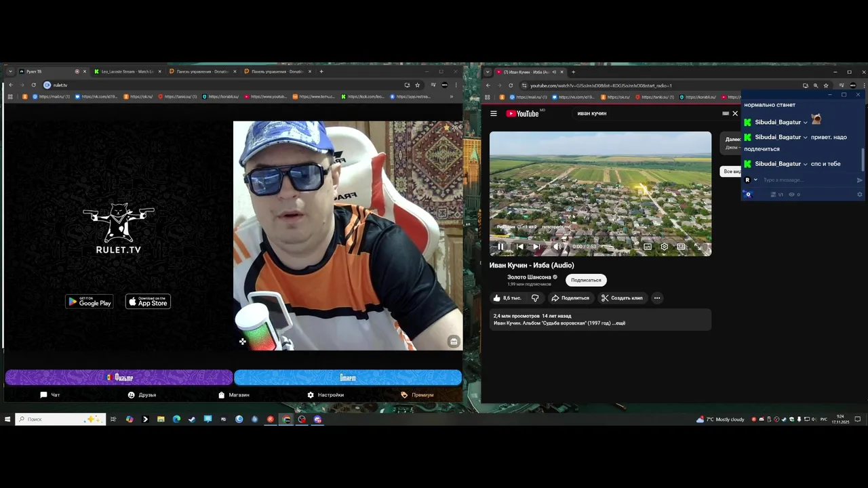Expand the bookmarks overflow chevron in the left browser
Screen dimensions: 868x488
coord(452,97)
